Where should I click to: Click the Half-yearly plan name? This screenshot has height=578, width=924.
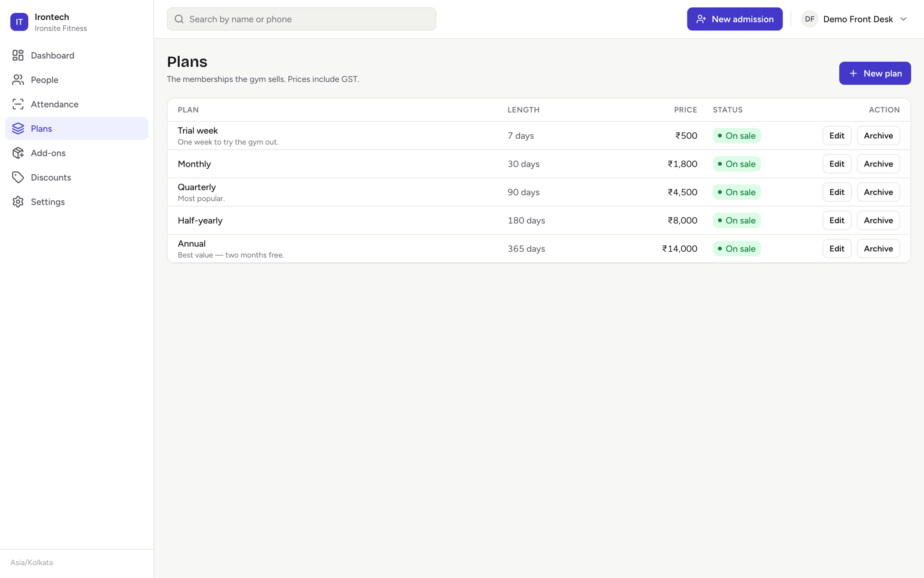200,220
